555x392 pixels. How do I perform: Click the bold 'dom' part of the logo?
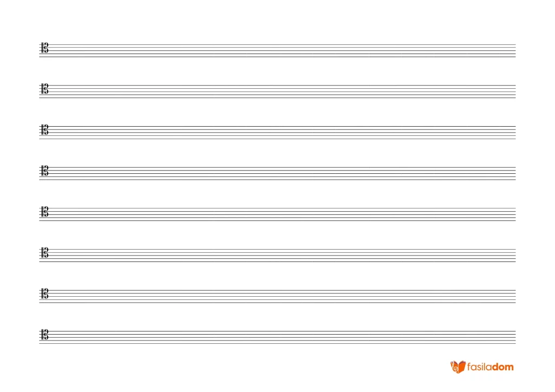pos(502,367)
